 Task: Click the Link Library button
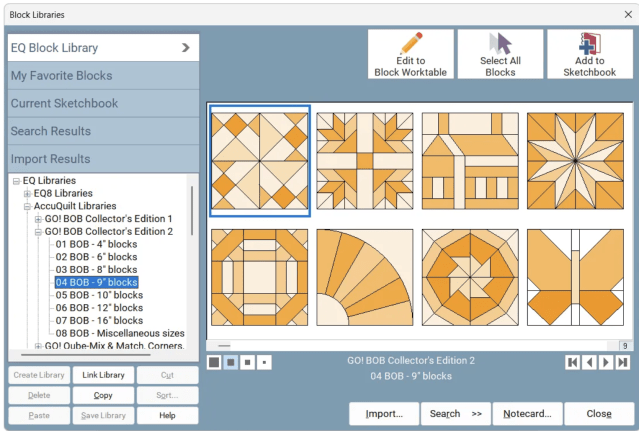104,375
